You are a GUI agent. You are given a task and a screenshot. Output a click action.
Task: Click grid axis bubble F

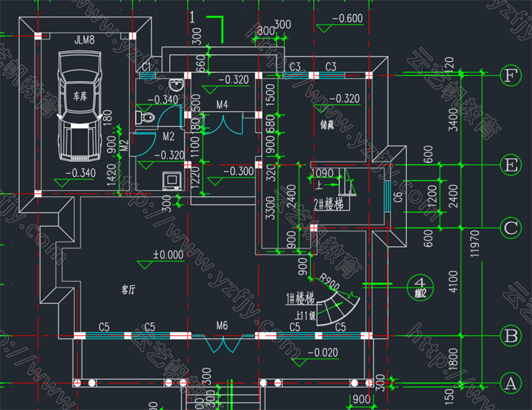511,75
